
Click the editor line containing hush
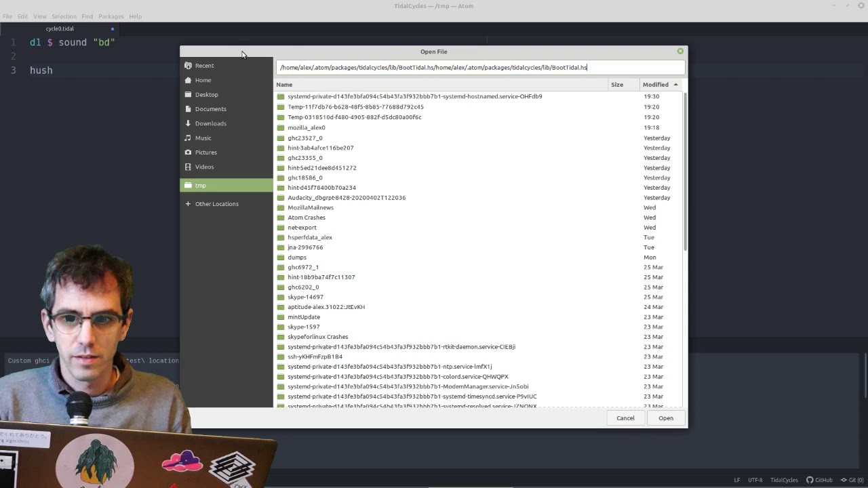pyautogui.click(x=41, y=70)
